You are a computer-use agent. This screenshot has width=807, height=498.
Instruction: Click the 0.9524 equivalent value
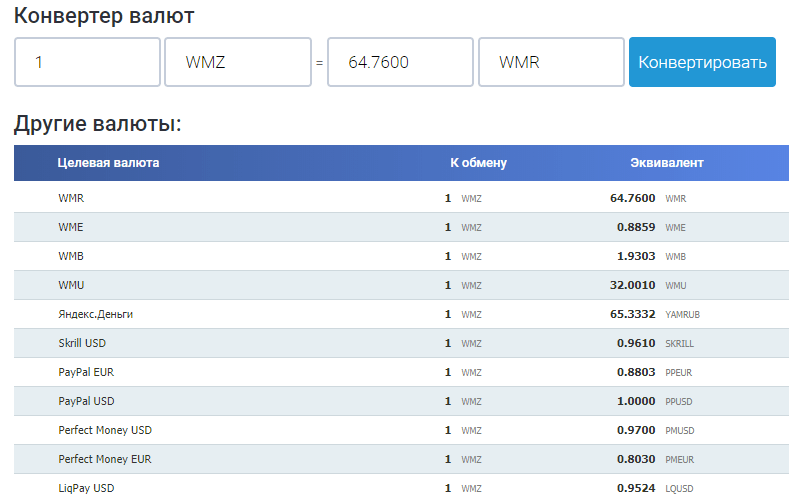coord(636,488)
